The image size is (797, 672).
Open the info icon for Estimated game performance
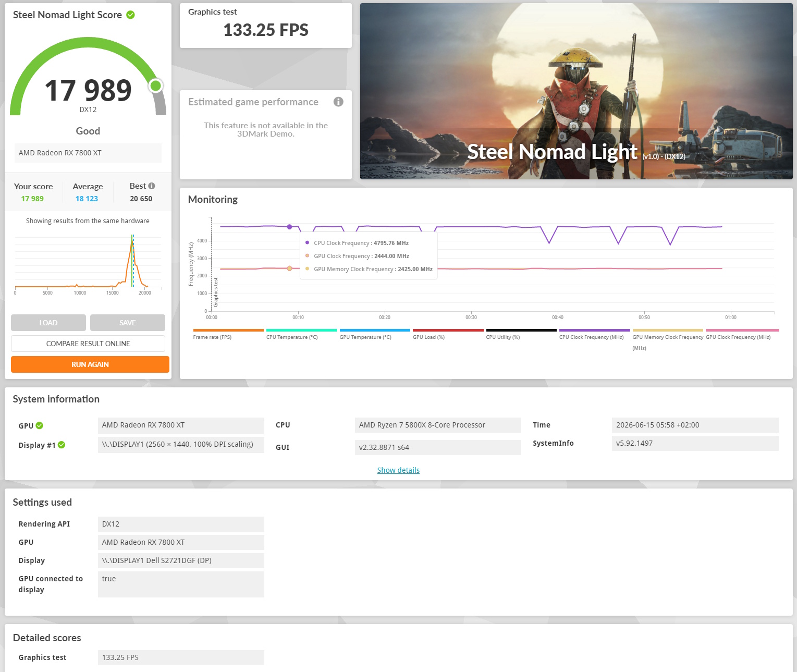point(338,102)
